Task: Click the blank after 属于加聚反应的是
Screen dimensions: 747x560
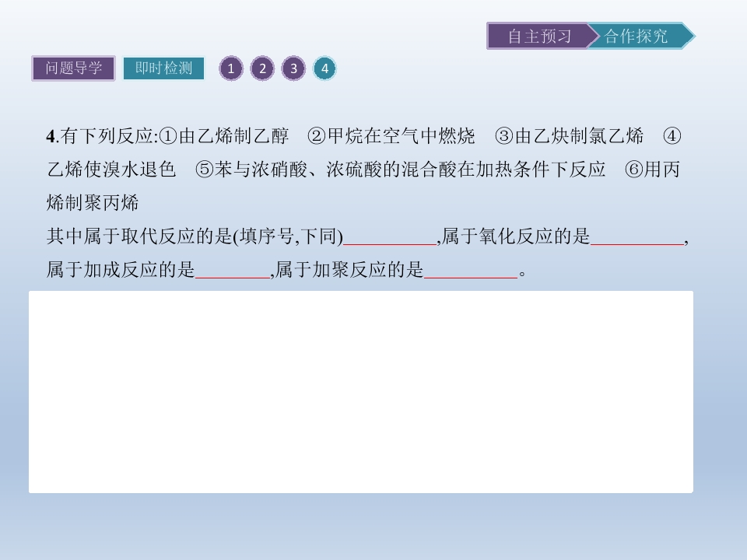Action: click(x=471, y=270)
